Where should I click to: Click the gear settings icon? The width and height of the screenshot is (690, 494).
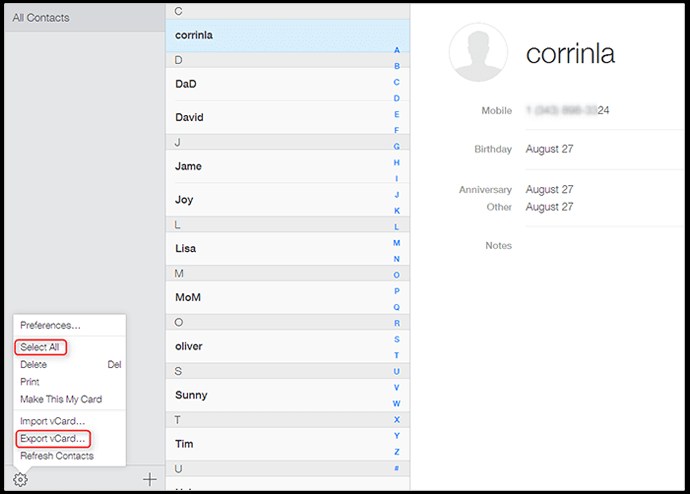[20, 479]
